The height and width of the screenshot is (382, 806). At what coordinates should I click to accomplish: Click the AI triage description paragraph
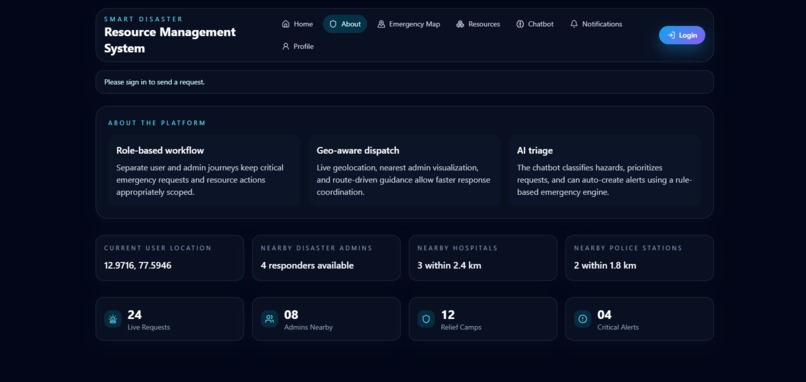(x=604, y=180)
